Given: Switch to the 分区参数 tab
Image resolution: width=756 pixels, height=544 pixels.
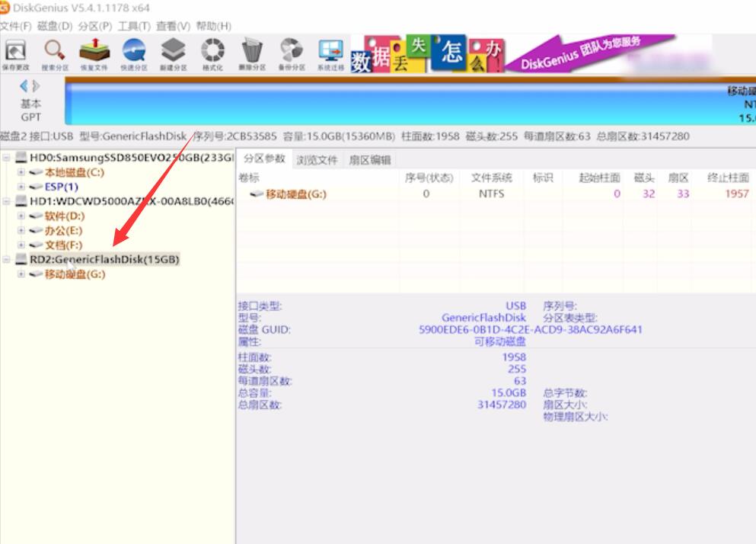Looking at the screenshot, I should (264, 158).
